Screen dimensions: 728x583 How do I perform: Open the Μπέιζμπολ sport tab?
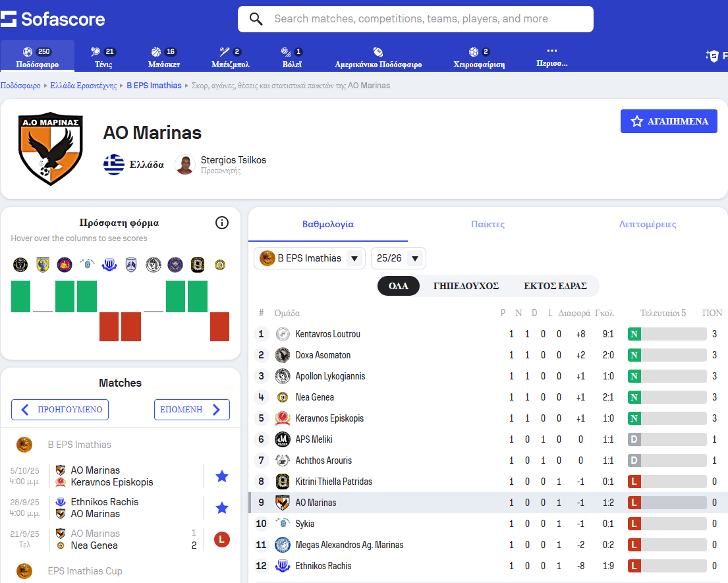click(x=231, y=57)
